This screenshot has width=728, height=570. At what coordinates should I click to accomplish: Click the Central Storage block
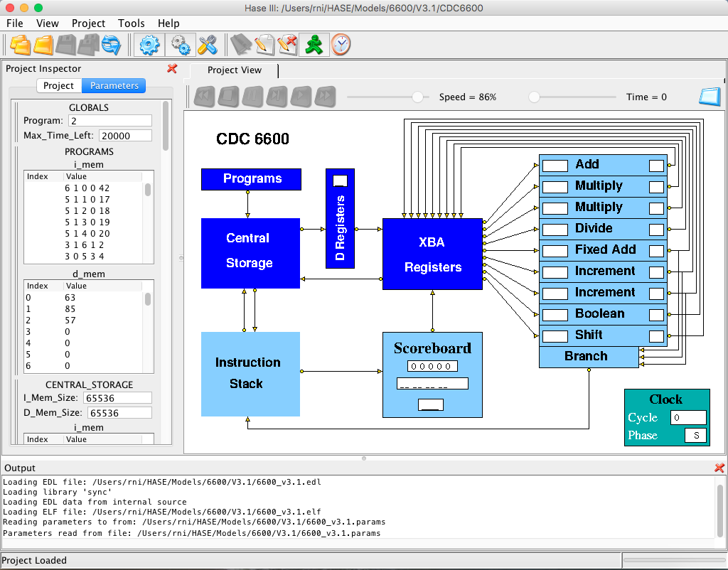click(x=250, y=254)
